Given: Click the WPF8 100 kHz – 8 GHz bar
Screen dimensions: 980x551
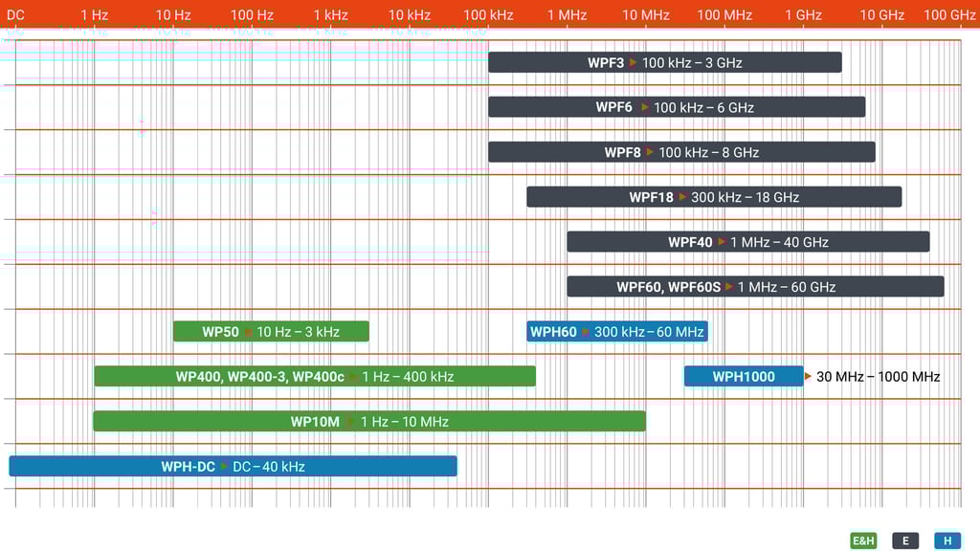Looking at the screenshot, I should click(x=681, y=152).
